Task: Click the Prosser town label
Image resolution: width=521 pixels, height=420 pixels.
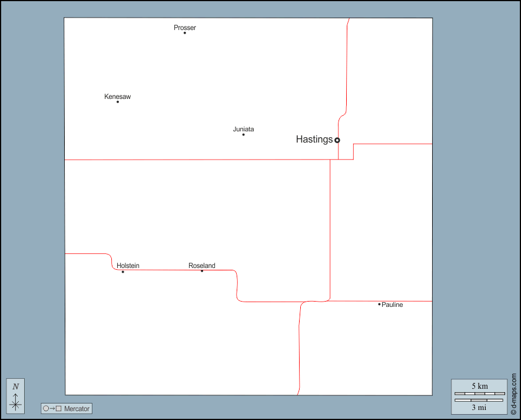Action: pyautogui.click(x=185, y=28)
